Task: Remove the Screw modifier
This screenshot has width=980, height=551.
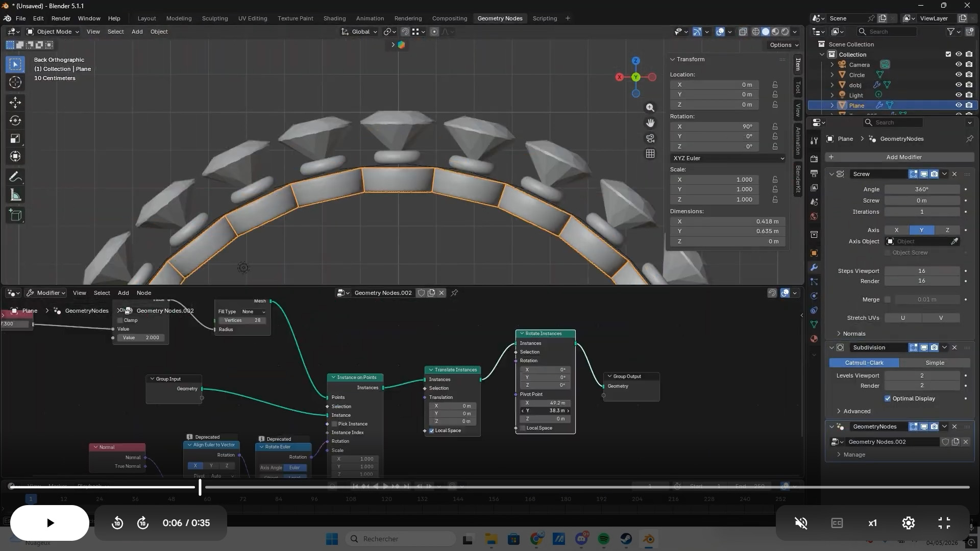Action: pyautogui.click(x=954, y=174)
